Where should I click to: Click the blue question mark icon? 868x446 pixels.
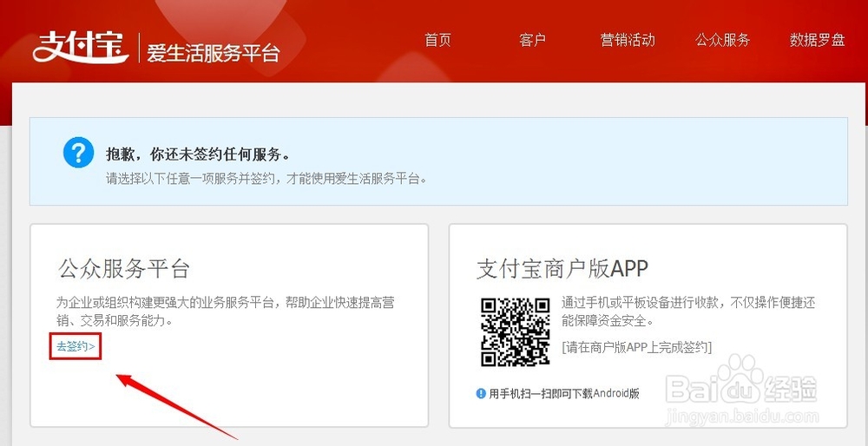point(79,152)
